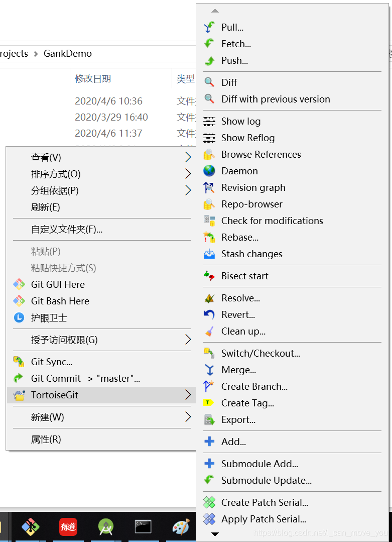Select Check for modifications
Image resolution: width=392 pixels, height=542 pixels.
point(272,221)
